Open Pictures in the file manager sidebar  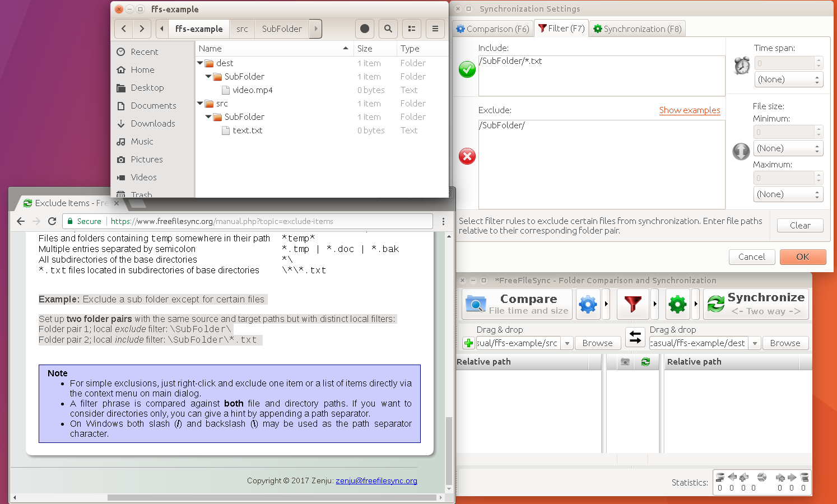tap(147, 159)
